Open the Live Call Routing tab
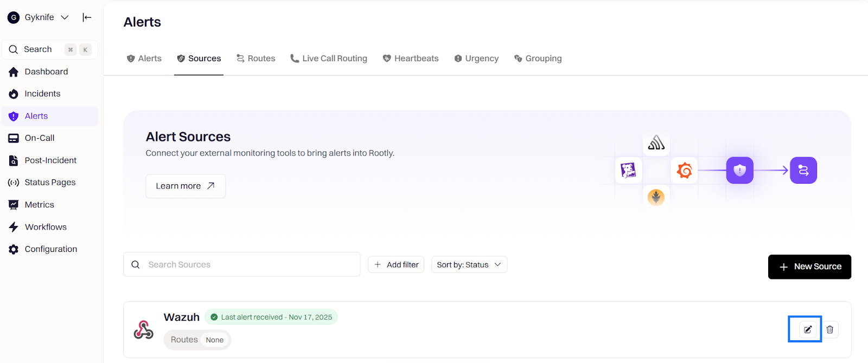 (329, 59)
